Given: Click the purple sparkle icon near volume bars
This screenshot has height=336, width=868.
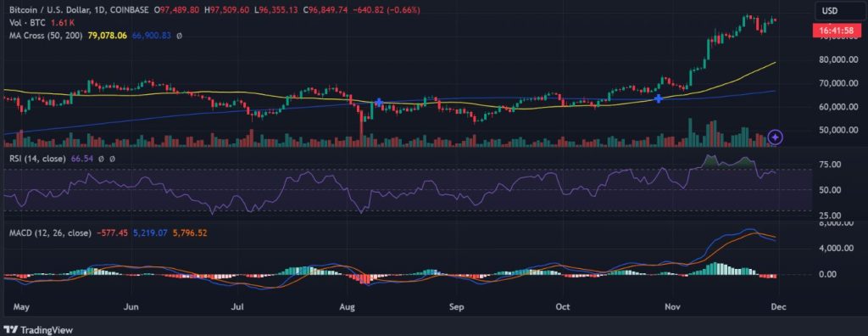Looking at the screenshot, I should pyautogui.click(x=776, y=137).
